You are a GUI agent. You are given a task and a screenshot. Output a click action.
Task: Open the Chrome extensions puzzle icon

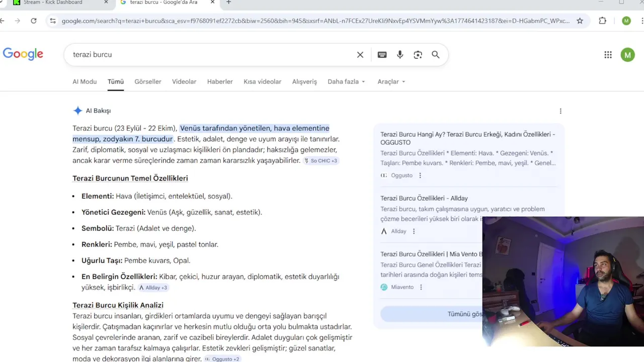[x=603, y=21]
